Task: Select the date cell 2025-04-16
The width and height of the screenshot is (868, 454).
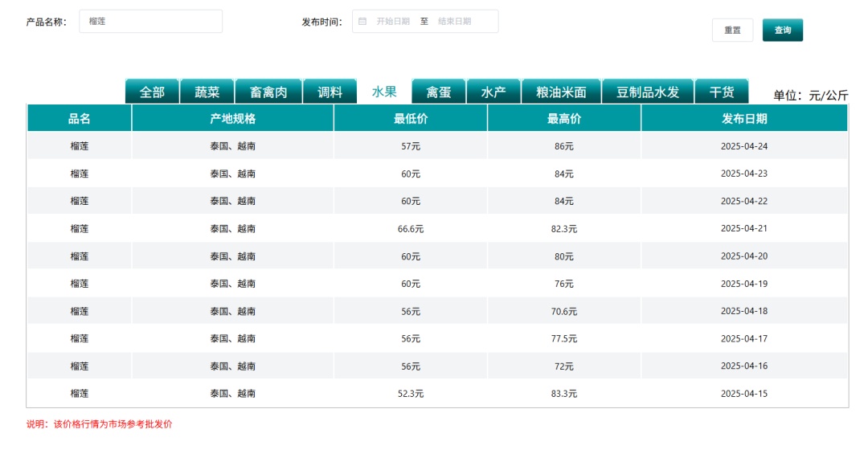Action: click(x=744, y=366)
